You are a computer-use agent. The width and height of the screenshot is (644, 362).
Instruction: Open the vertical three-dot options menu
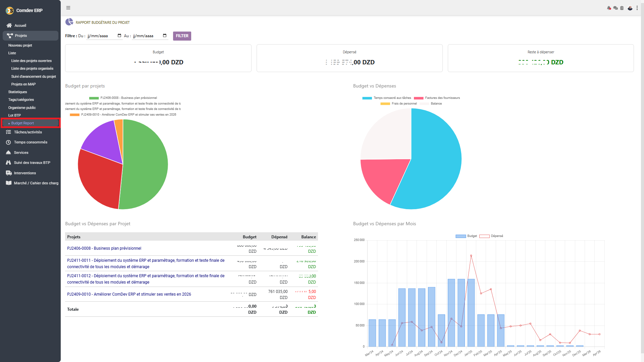tap(637, 8)
